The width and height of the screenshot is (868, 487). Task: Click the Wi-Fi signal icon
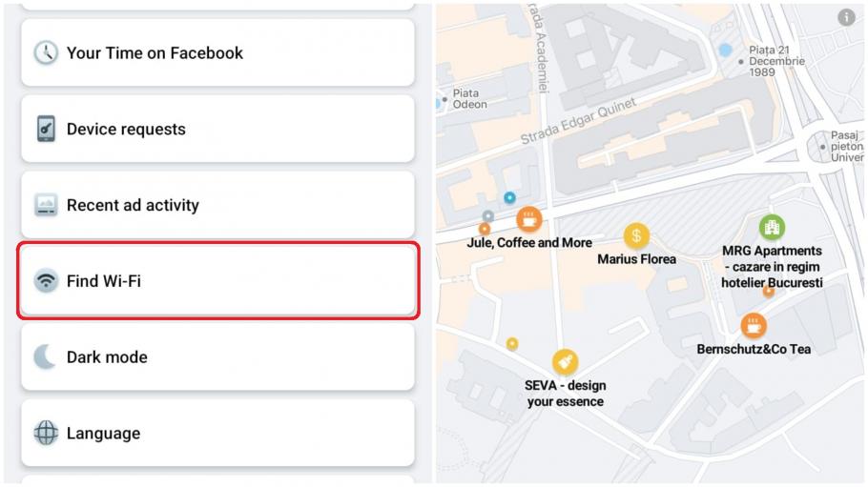pos(46,281)
